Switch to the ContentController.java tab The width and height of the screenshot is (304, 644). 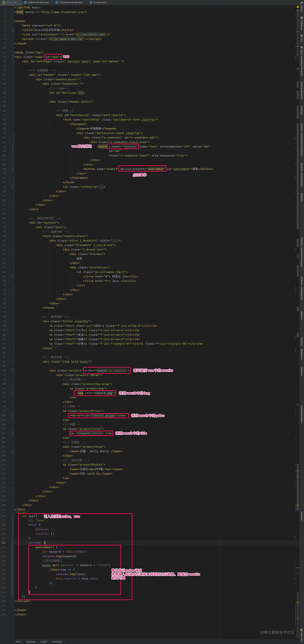click(71, 2)
